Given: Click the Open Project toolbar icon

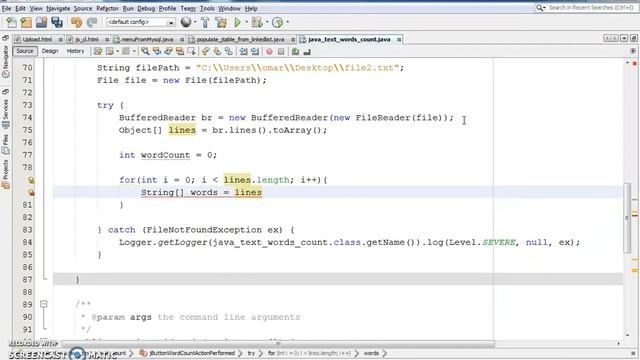Looking at the screenshot, I should point(41,22).
